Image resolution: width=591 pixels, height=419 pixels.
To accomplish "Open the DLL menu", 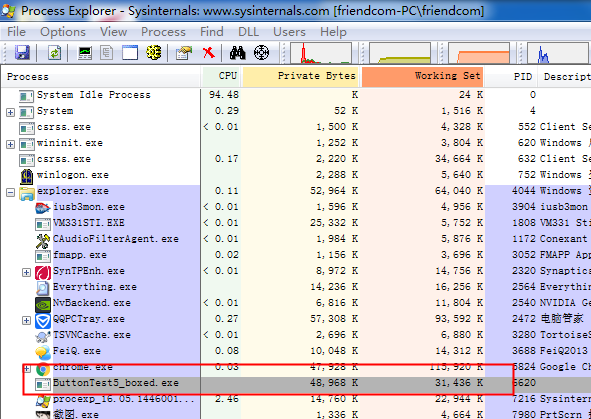I will pos(248,32).
